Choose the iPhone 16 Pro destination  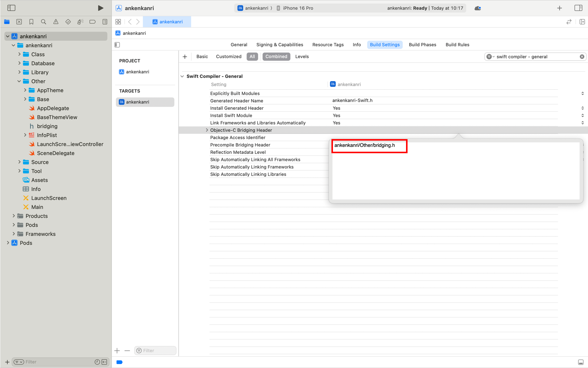click(x=295, y=8)
